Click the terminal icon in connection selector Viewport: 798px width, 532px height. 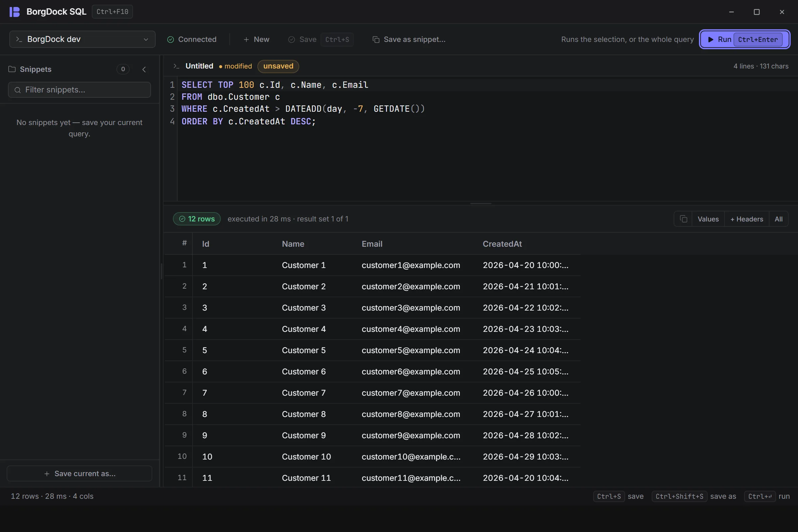[x=19, y=39]
